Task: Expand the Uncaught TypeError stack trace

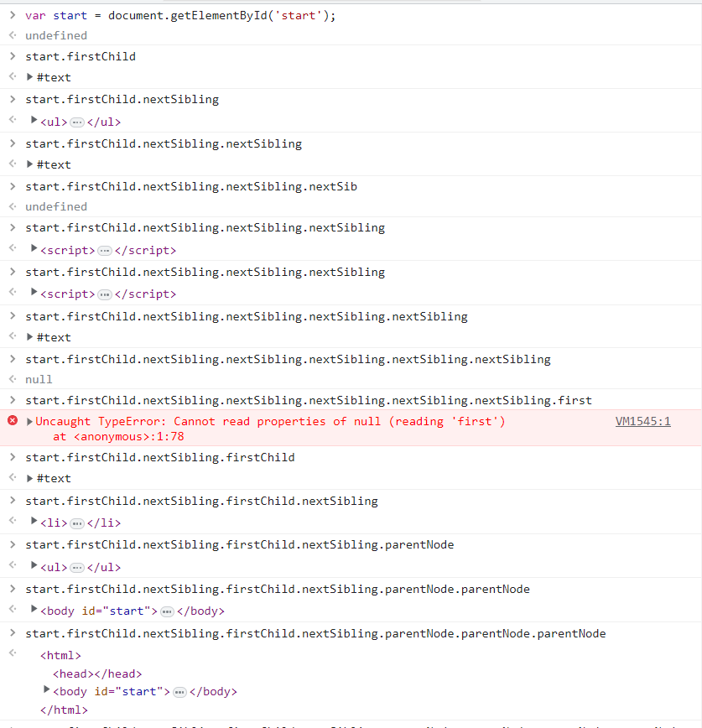Action: coord(29,422)
